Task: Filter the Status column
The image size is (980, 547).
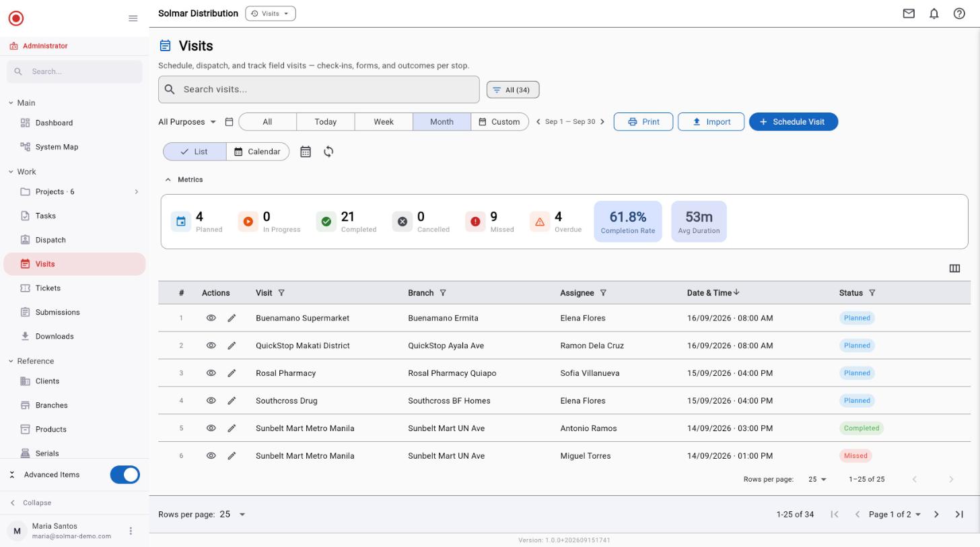Action: pyautogui.click(x=872, y=293)
